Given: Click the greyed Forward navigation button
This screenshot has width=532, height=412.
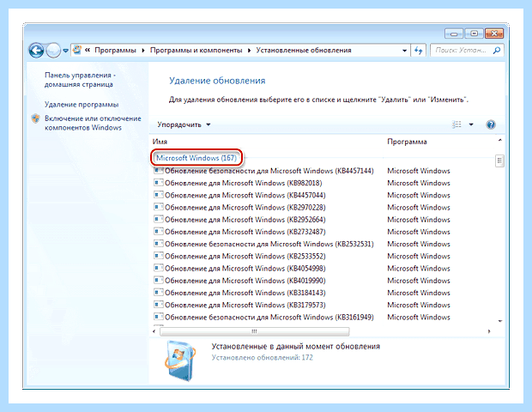Looking at the screenshot, I should (53, 51).
